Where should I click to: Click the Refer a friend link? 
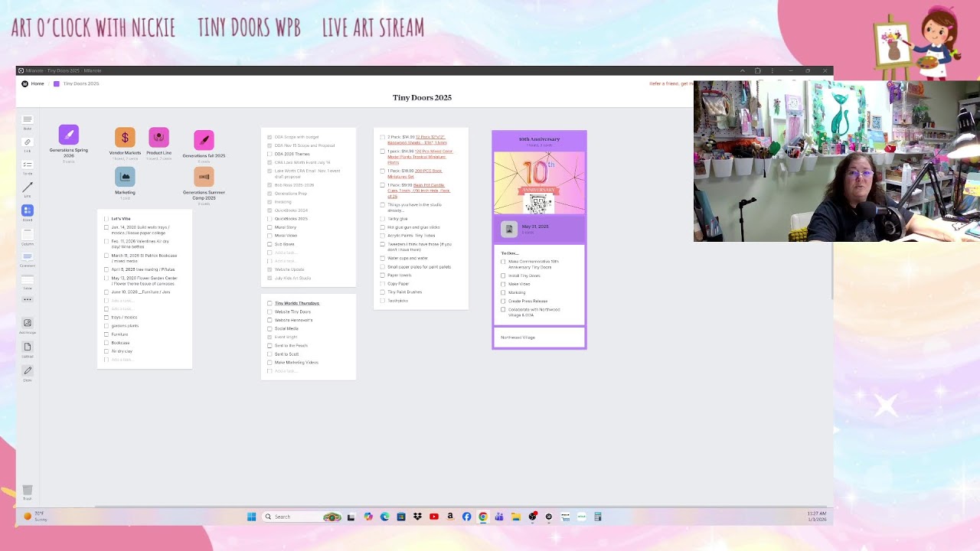pos(671,83)
